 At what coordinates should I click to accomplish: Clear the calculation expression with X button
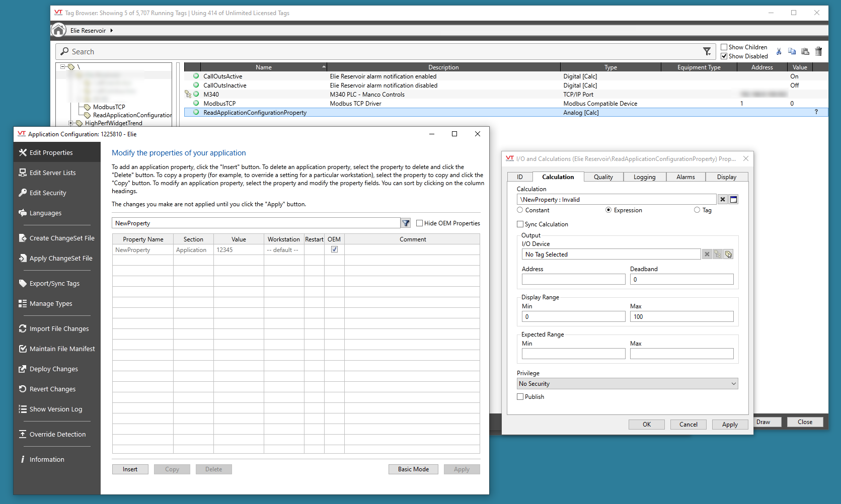click(723, 200)
